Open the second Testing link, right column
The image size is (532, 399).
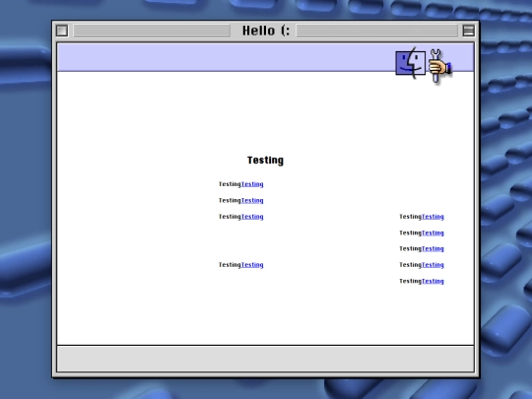tap(432, 233)
